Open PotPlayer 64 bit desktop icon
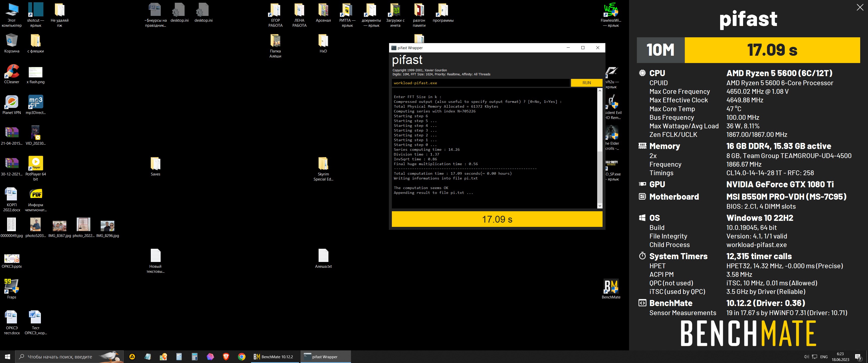868x363 pixels. pos(35,168)
